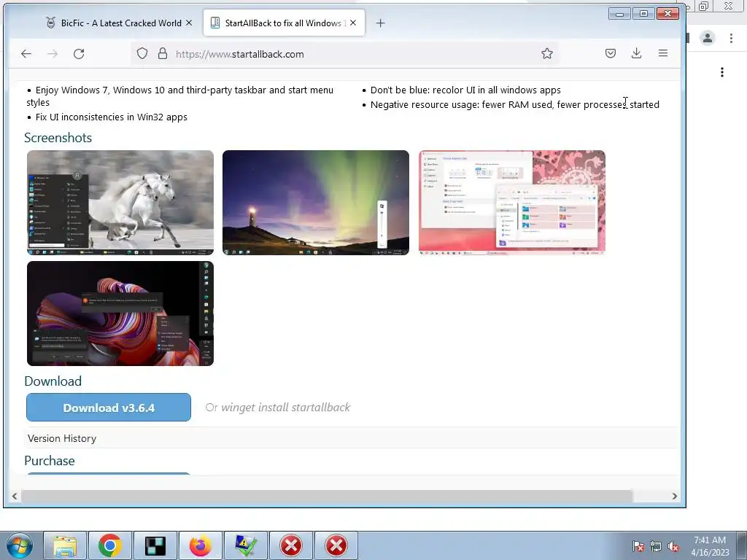The width and height of the screenshot is (747, 560).
Task: Download StartAllBack v3.6.4
Action: coord(109,408)
